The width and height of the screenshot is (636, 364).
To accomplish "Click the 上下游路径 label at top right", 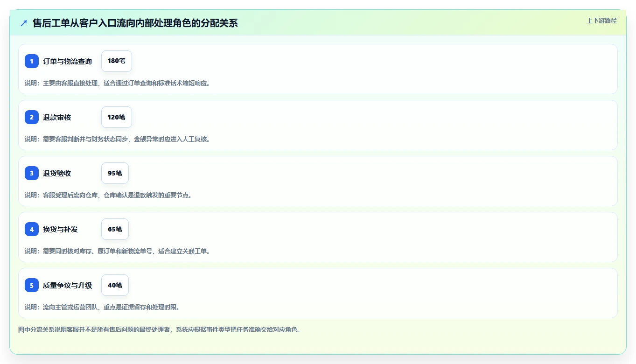I will (601, 21).
